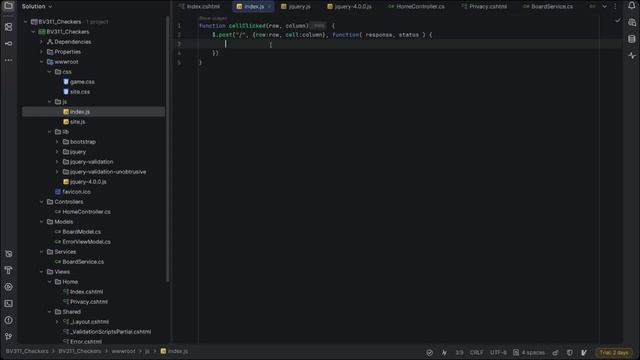
Task: Collapse the wwwroot folder
Action: pyautogui.click(x=41, y=62)
